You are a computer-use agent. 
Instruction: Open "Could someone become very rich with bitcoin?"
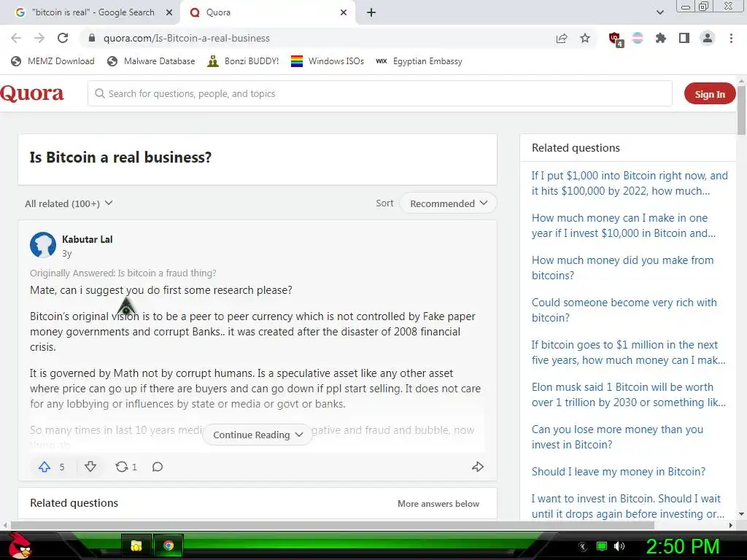coord(624,310)
